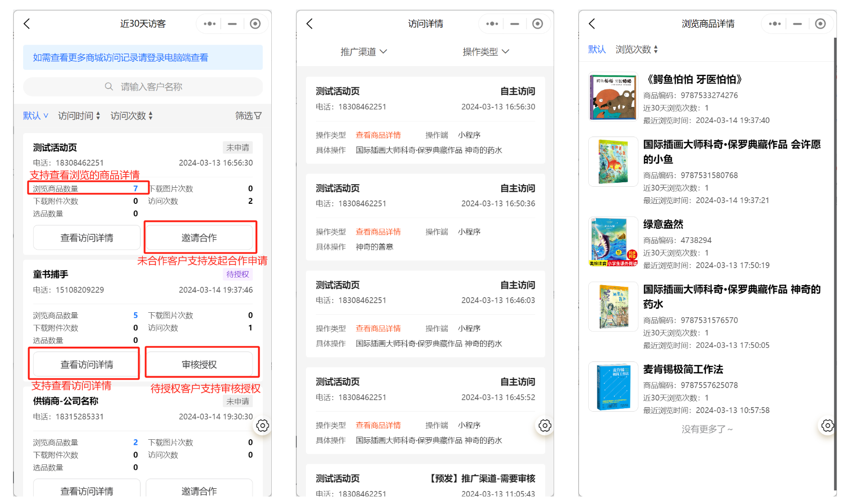The width and height of the screenshot is (844, 504).
Task: Open more menu dots in 近30天访客 header
Action: click(x=209, y=24)
